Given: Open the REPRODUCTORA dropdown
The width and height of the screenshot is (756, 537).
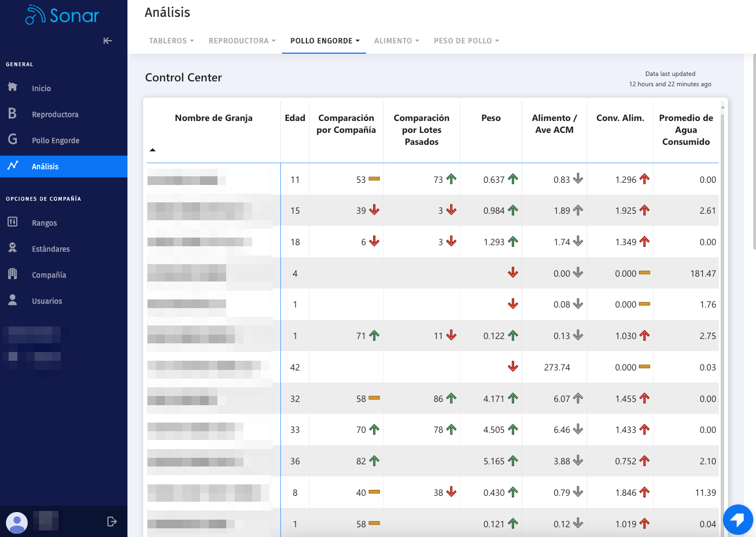Looking at the screenshot, I should 242,41.
